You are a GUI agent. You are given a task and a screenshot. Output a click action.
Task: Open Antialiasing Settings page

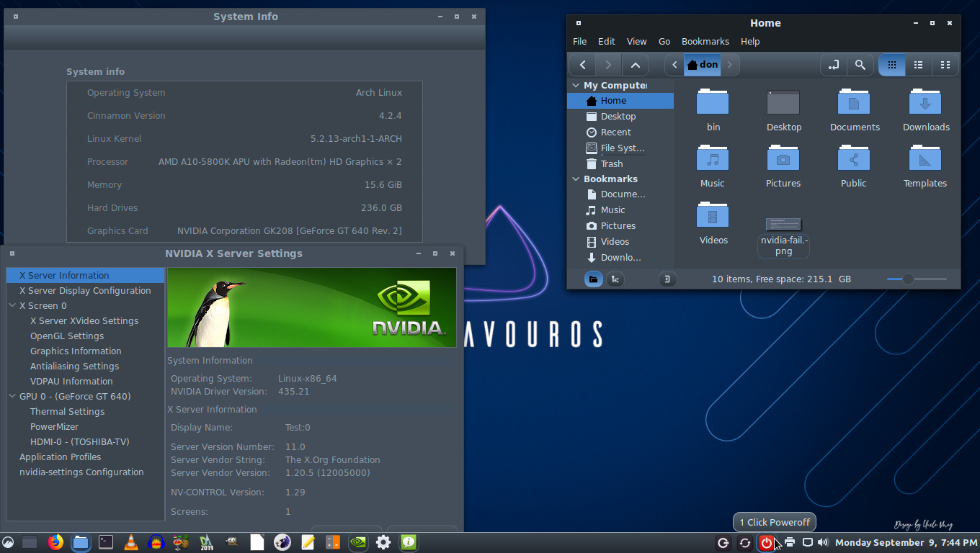coord(74,367)
